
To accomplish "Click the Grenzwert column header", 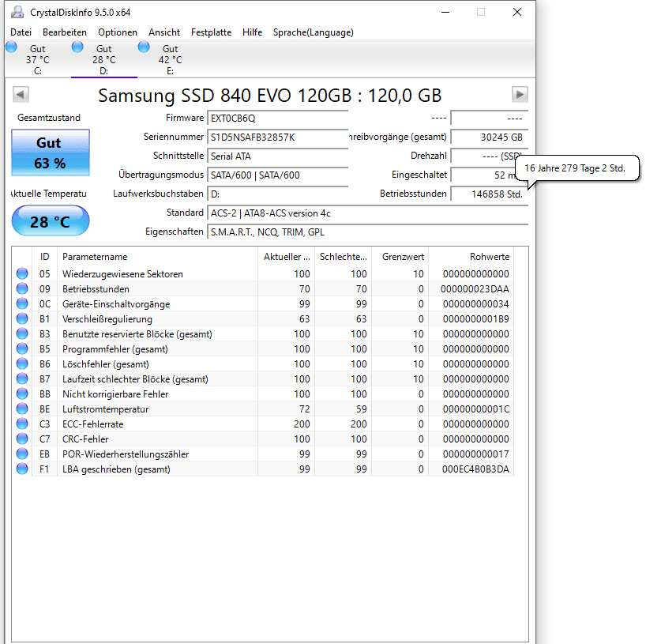I will pos(400,257).
